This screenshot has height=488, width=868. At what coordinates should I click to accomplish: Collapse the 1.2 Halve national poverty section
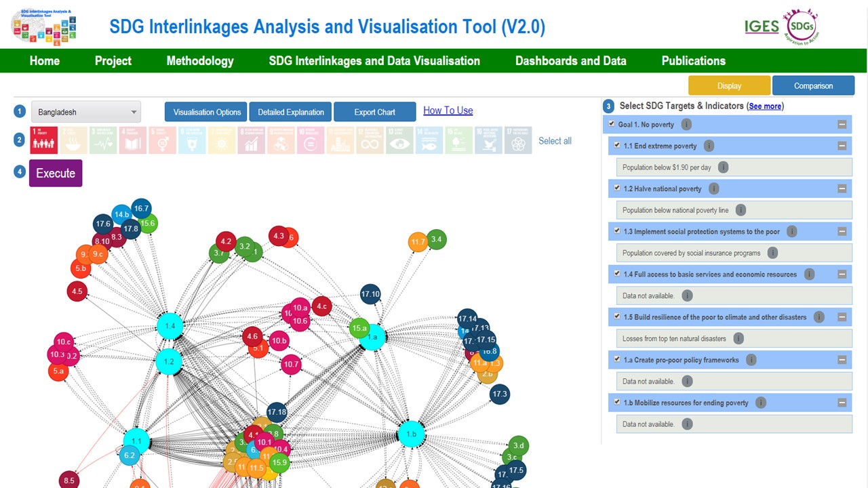click(x=842, y=188)
